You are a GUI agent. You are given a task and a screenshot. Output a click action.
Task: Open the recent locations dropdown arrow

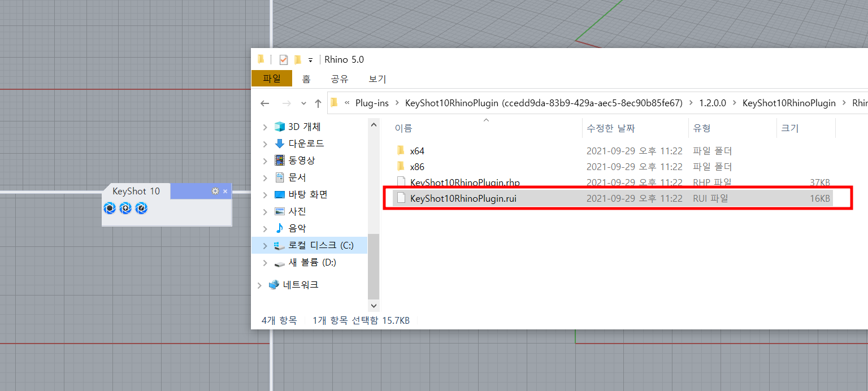pos(303,103)
